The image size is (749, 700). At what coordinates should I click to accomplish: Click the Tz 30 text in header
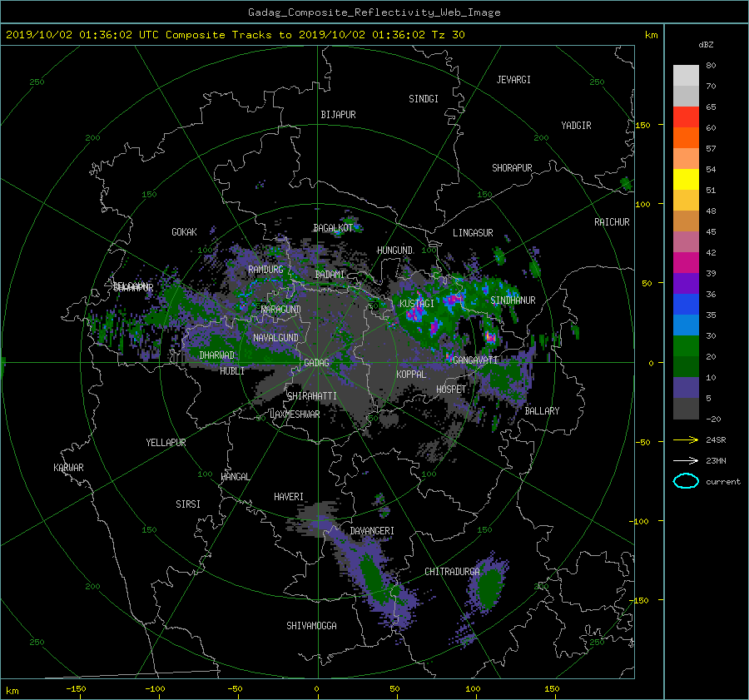click(x=448, y=35)
